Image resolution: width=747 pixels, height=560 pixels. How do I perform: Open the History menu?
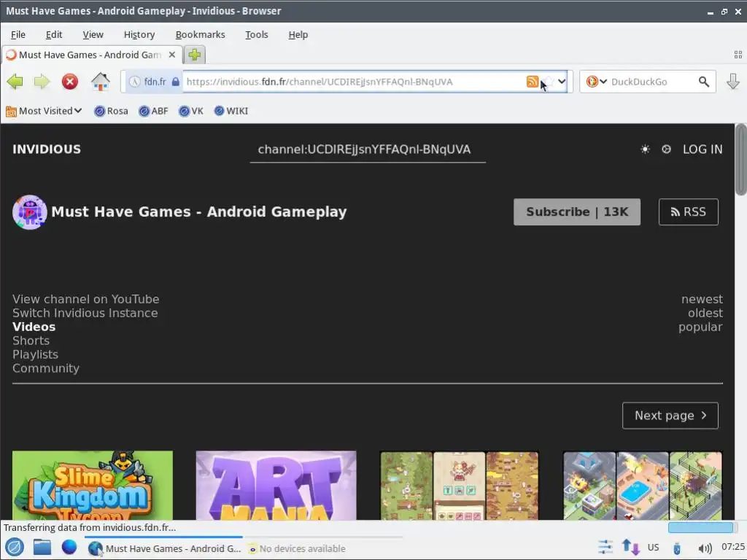[x=139, y=35]
